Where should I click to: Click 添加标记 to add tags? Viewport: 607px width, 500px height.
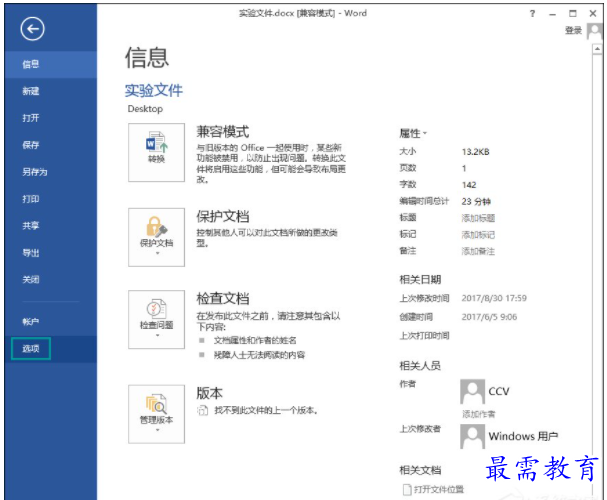pos(478,235)
